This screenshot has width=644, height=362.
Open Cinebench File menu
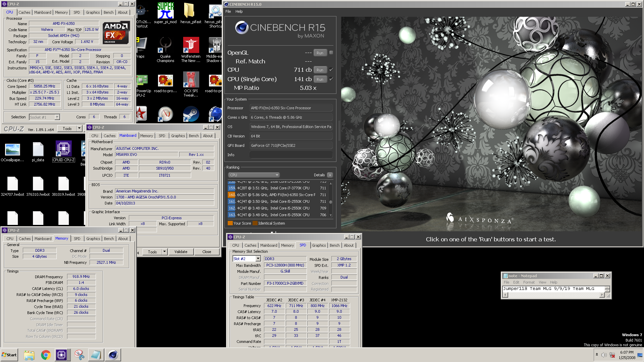tap(228, 11)
